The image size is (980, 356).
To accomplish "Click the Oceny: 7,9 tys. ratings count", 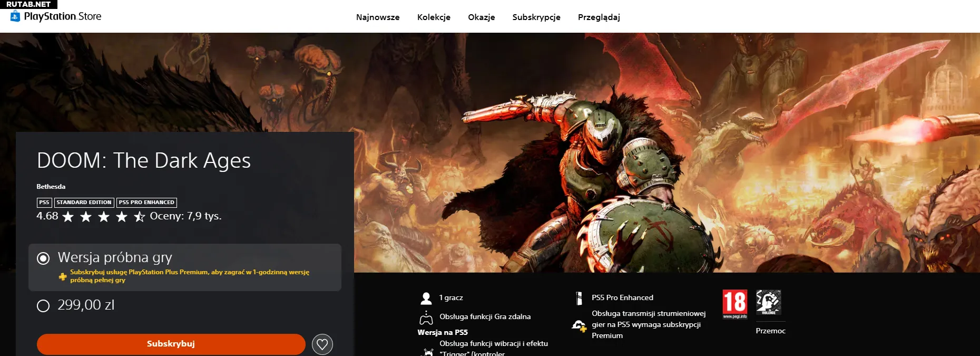I will 185,216.
